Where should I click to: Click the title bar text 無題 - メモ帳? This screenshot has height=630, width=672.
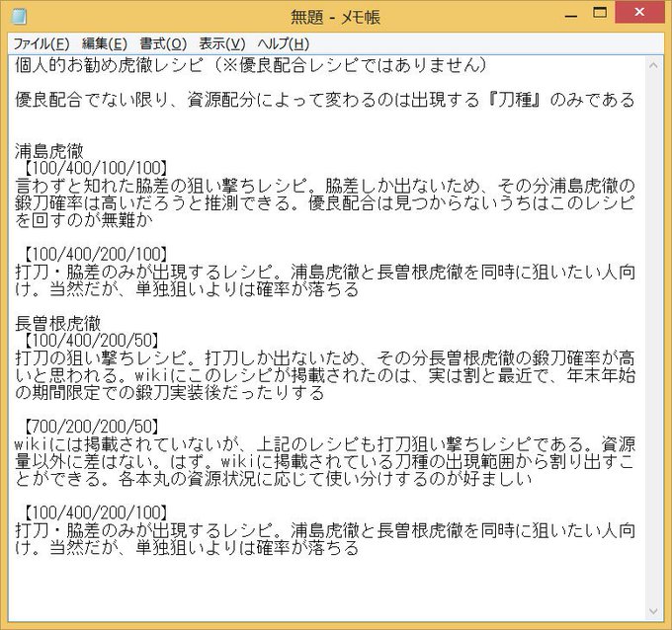point(336,17)
